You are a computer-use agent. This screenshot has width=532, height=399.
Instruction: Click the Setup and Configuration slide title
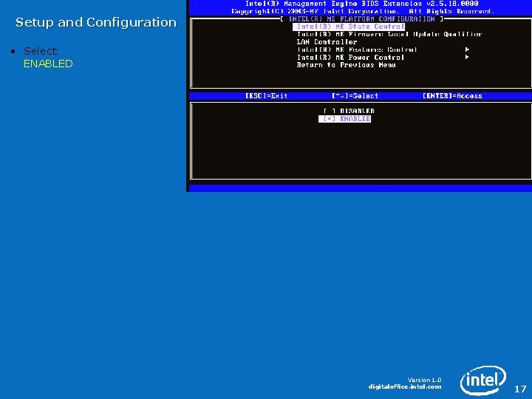[x=96, y=22]
